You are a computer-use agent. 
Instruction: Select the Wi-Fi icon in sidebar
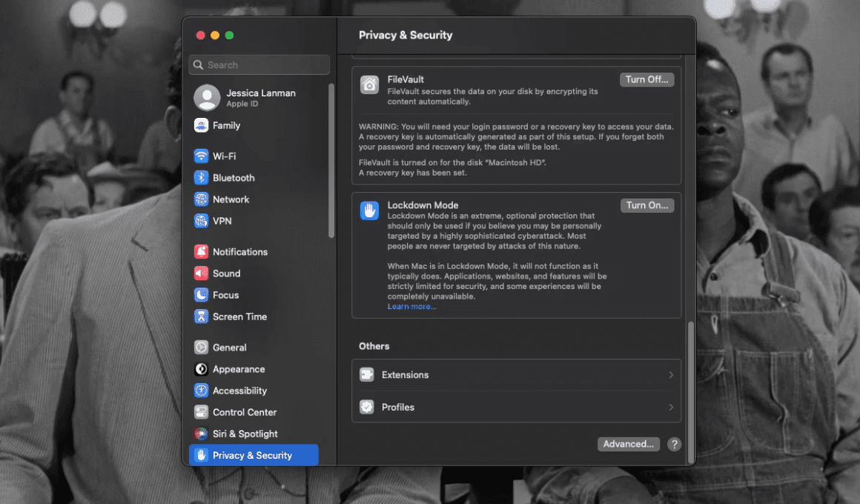[x=202, y=156]
